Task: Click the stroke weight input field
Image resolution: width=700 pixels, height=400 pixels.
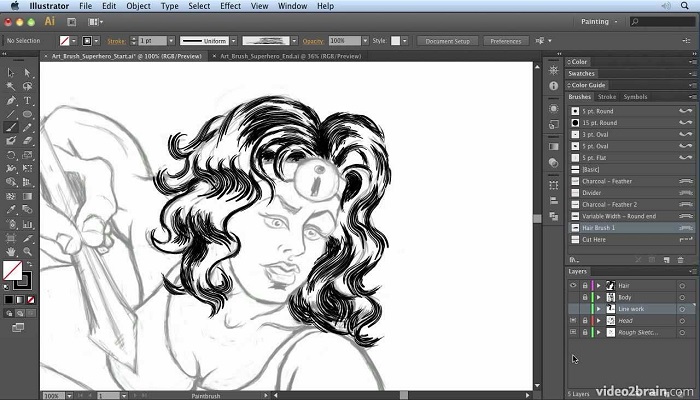Action: tap(152, 41)
